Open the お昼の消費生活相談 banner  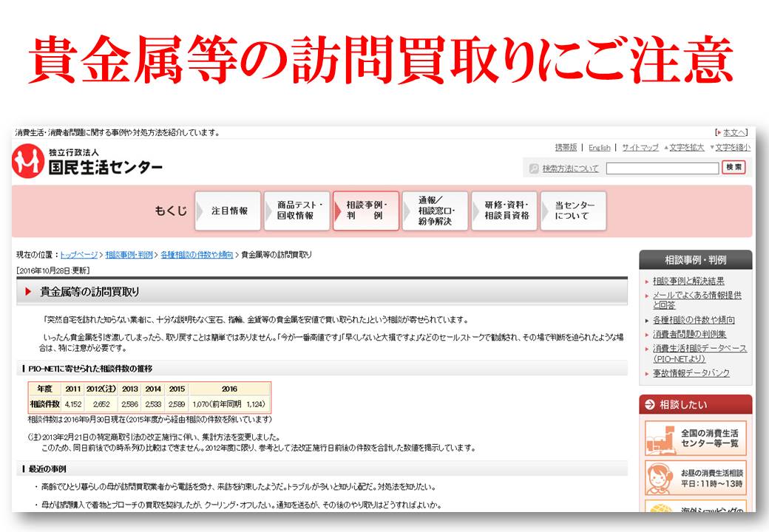pos(695,478)
